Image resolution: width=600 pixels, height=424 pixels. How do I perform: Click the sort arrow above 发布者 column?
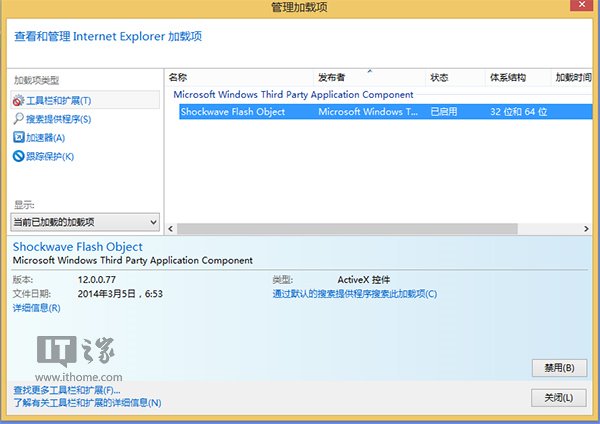point(371,71)
